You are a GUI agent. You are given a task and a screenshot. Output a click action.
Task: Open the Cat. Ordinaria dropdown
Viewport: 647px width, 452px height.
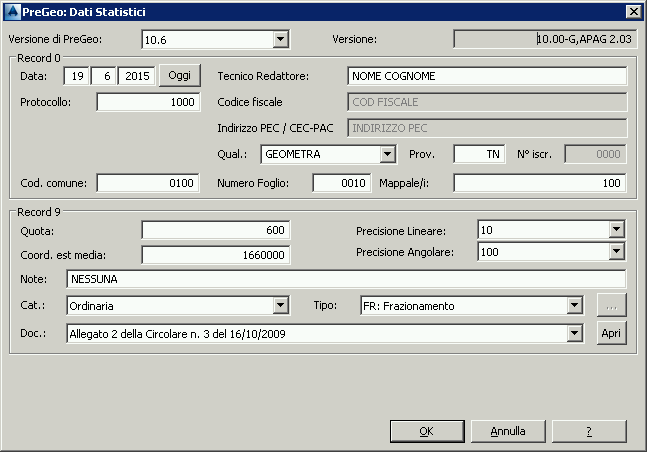coord(280,306)
